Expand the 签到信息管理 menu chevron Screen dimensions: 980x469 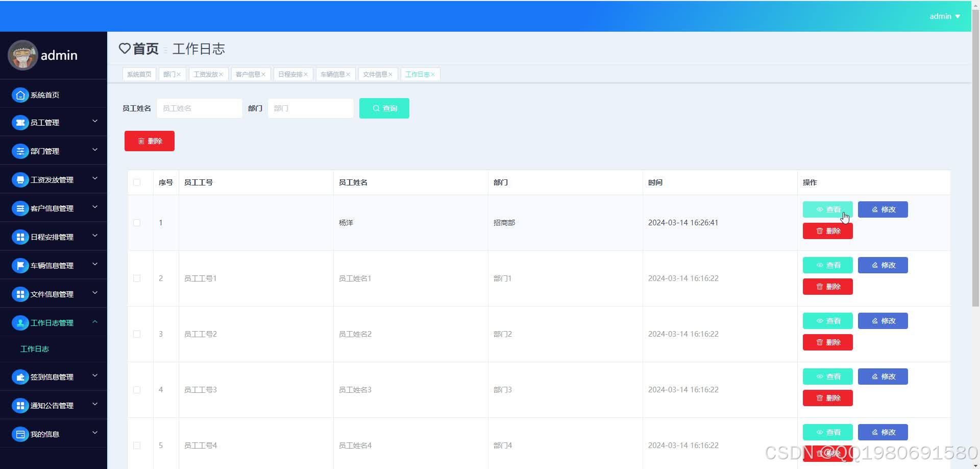pos(95,376)
